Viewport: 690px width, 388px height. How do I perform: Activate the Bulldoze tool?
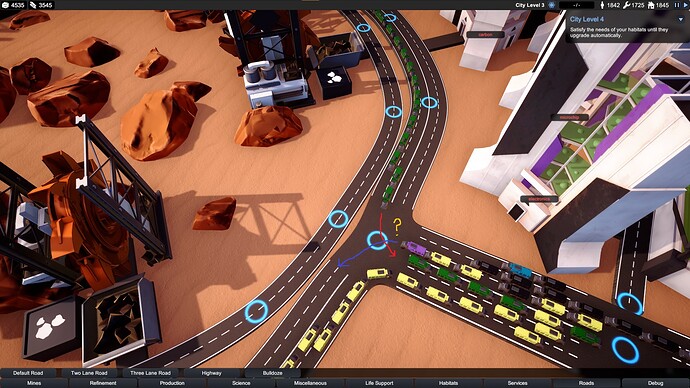272,373
